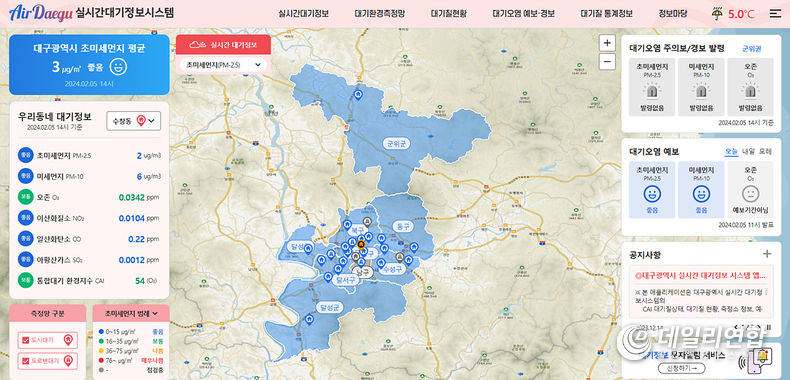Viewport: 790px width, 380px height.
Task: Open the 수창동 station dropdown
Action: pos(134,121)
